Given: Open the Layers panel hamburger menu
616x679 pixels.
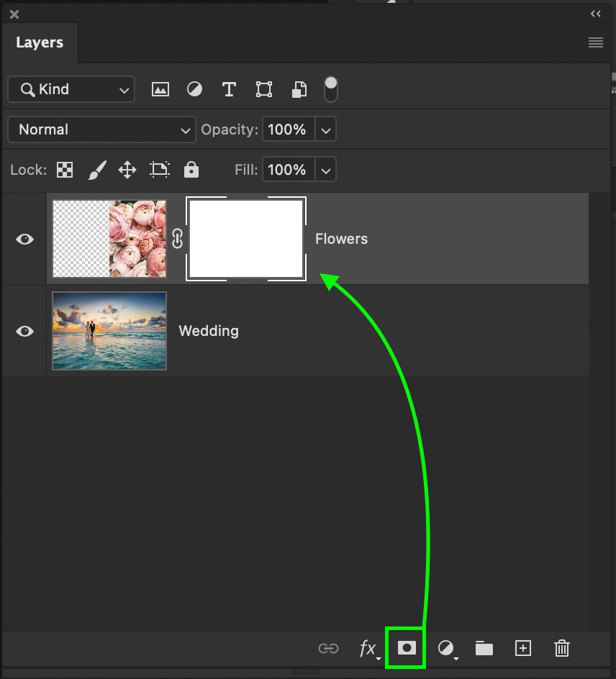Looking at the screenshot, I should tap(596, 42).
